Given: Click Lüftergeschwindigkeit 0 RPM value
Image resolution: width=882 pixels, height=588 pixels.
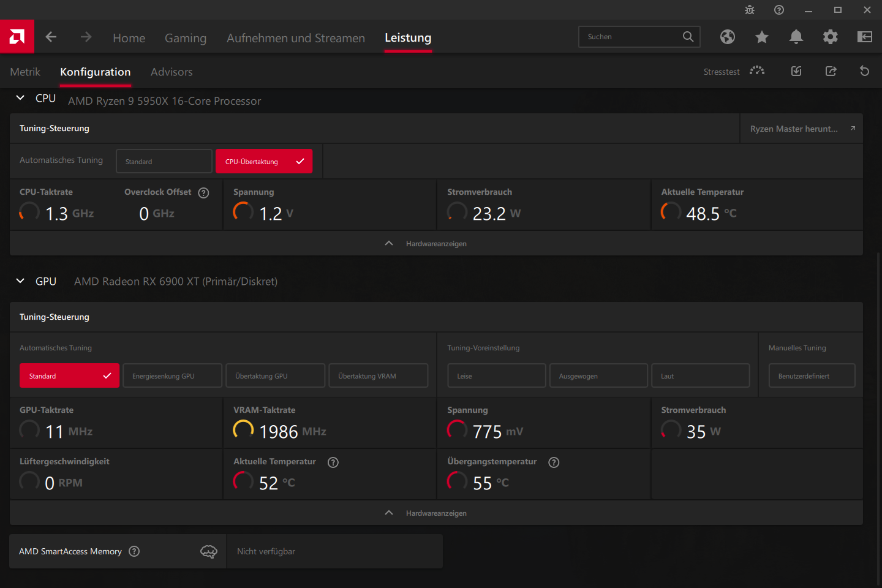Looking at the screenshot, I should click(64, 483).
